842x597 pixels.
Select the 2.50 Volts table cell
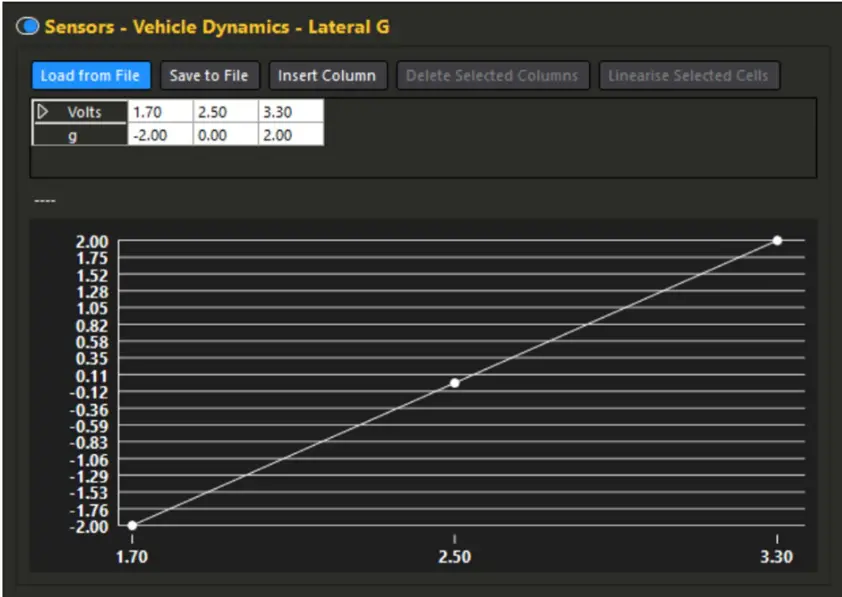tap(225, 112)
